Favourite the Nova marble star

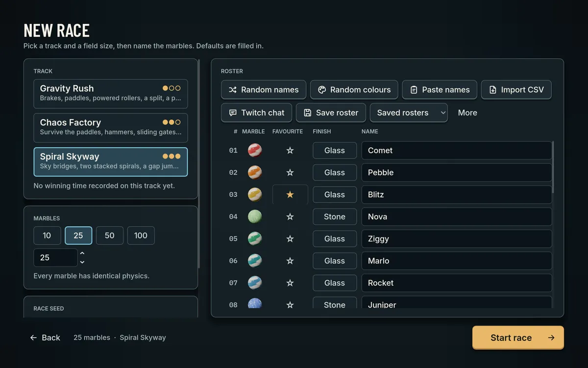coord(290,217)
